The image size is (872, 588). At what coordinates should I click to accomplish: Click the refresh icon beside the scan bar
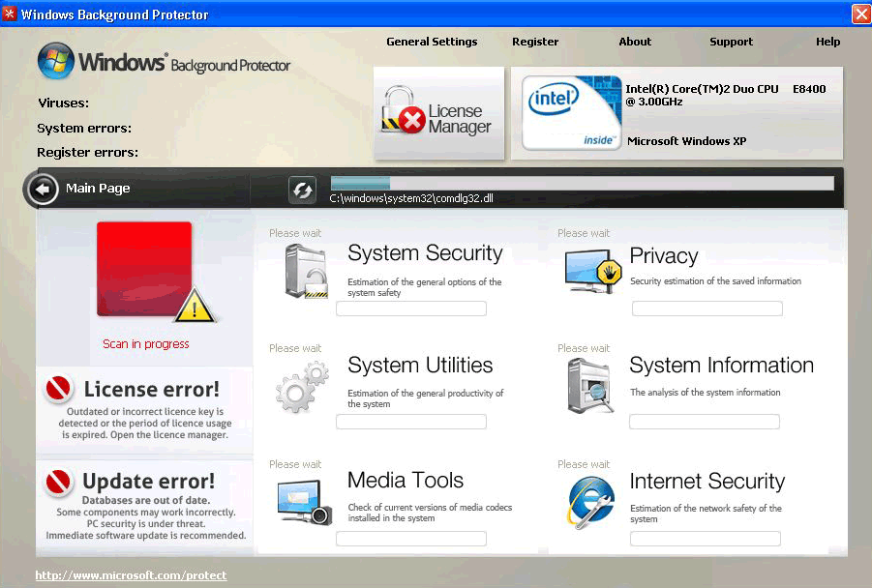point(303,190)
